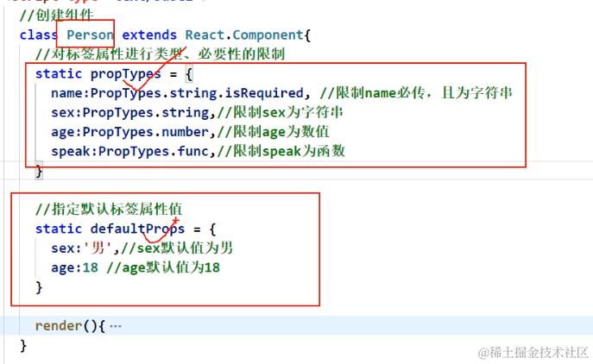
Task: Click the 'speak' key in propTypes
Action: (x=70, y=152)
